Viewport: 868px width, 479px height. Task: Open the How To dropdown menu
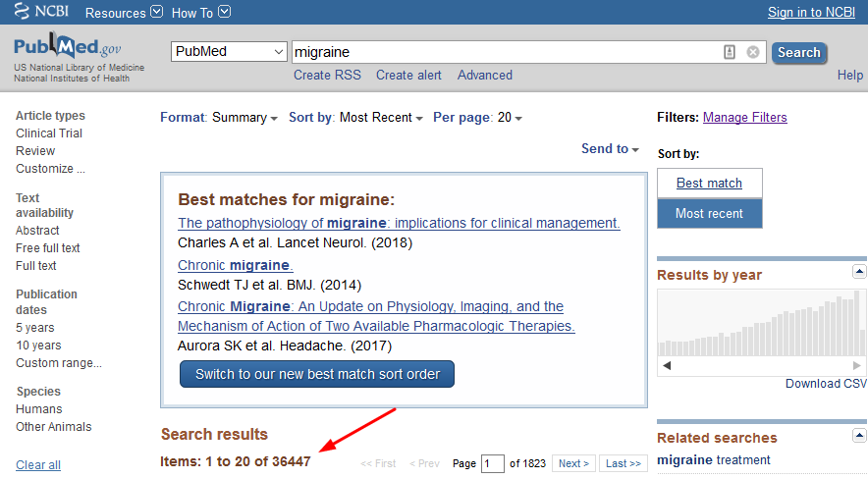tap(201, 12)
